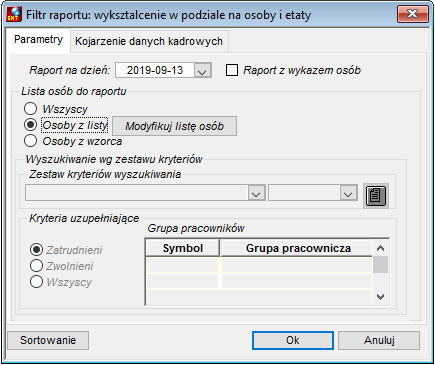Select Wszyscy under Kryteria uzupełniające
Viewport: 435px width, 365px height.
tap(36, 282)
